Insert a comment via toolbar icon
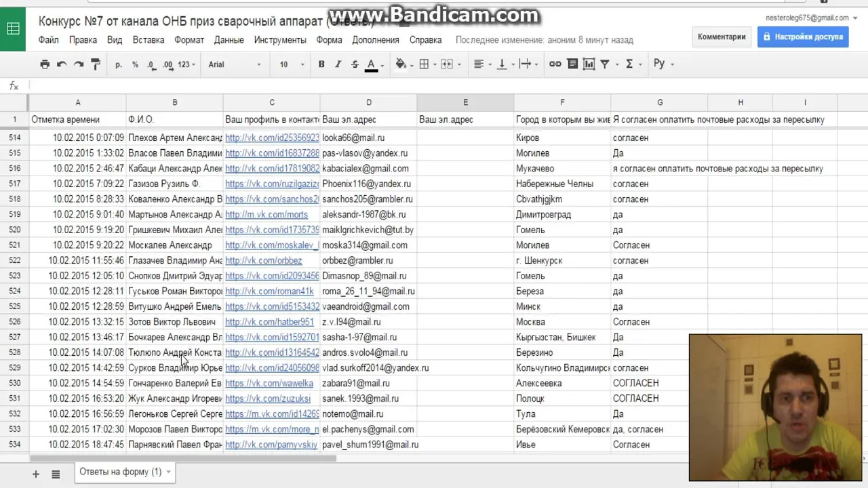This screenshot has height=488, width=868. coord(572,64)
